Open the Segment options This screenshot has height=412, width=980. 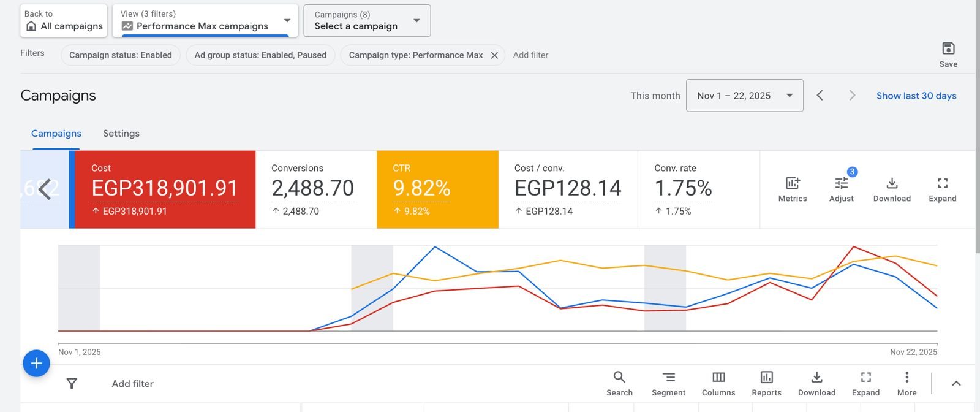(x=668, y=383)
